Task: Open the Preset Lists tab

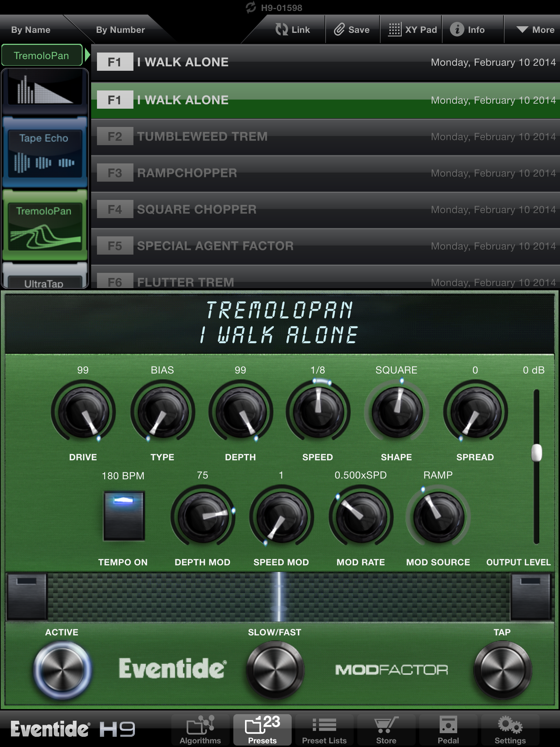Action: coord(324,729)
